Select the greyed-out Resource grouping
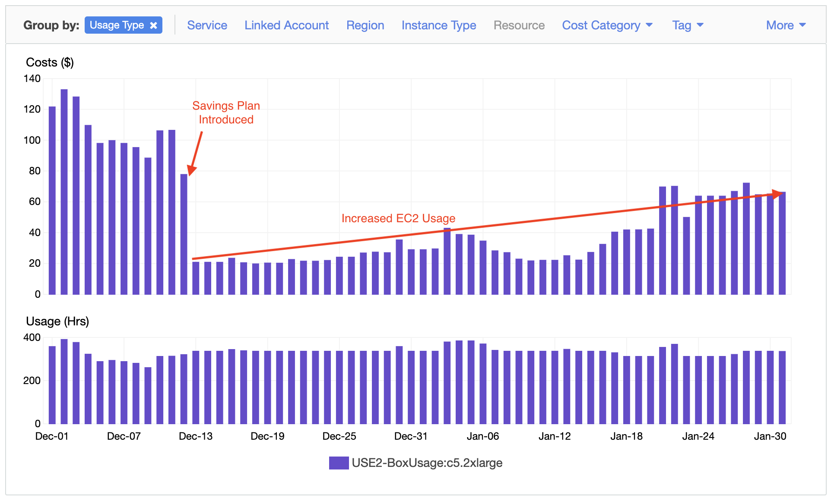Screen dimensions: 831x504 (519, 25)
